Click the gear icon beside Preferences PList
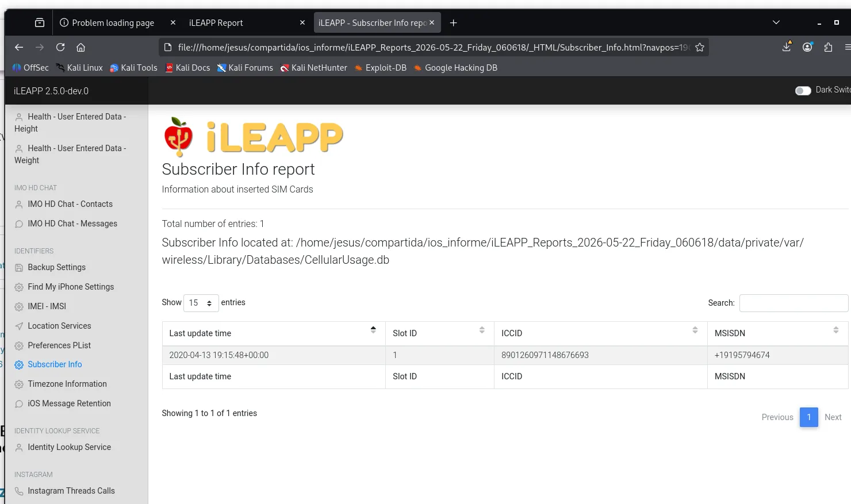The image size is (851, 504). click(19, 346)
